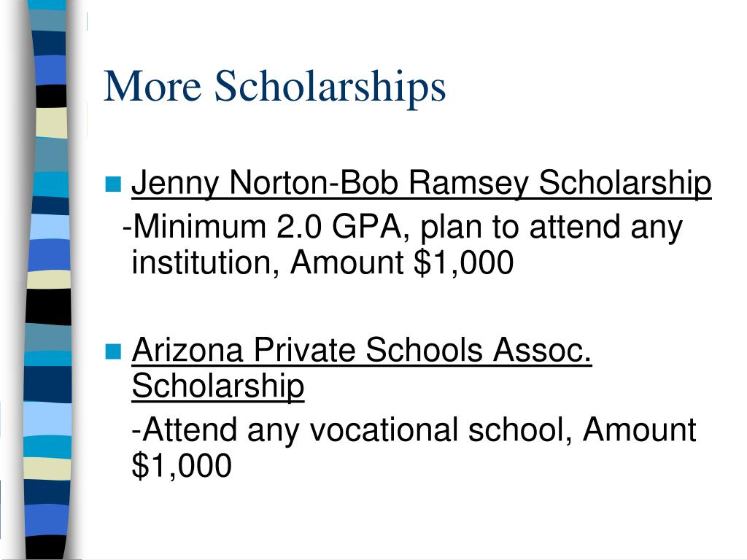
Task: Open the 'Arizona Private Schools Assoc.' link
Action: coord(362,350)
